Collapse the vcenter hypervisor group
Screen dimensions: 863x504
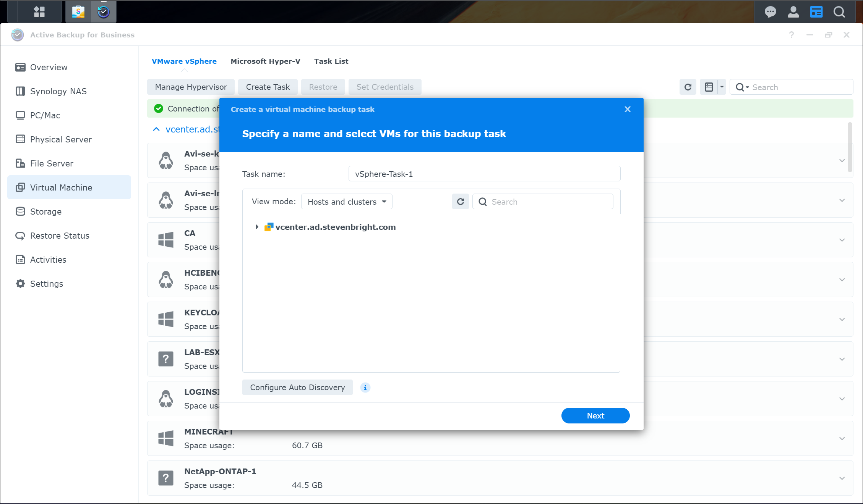[156, 129]
